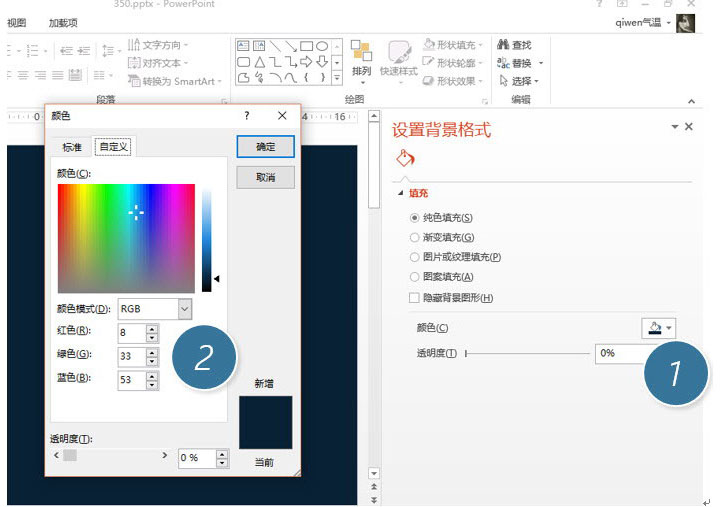Select 渐变填充 gradient fill option
Screen dimensions: 720x507
[x=415, y=237]
